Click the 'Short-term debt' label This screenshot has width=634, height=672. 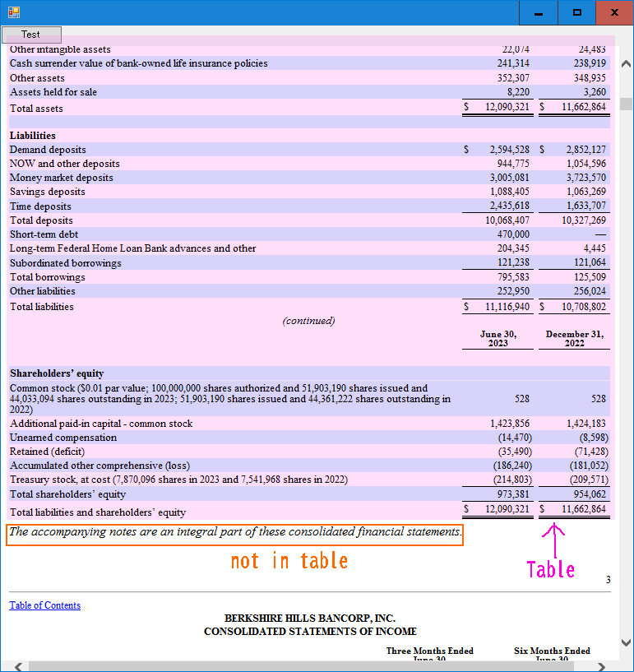[x=44, y=234]
